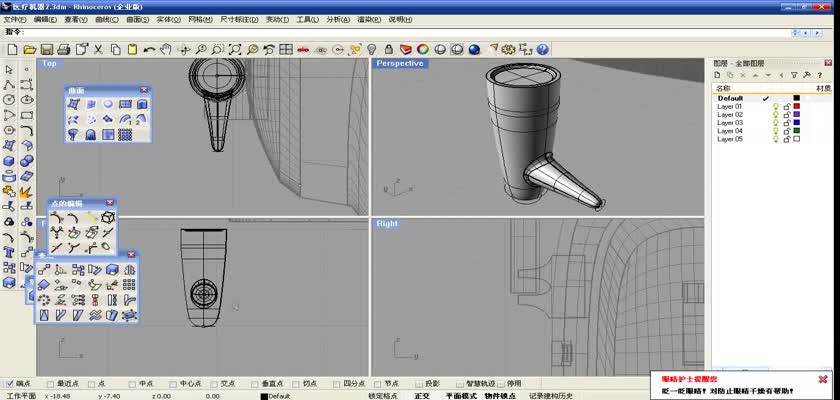Select the Pan view hand tool
840x400 pixels.
(167, 49)
